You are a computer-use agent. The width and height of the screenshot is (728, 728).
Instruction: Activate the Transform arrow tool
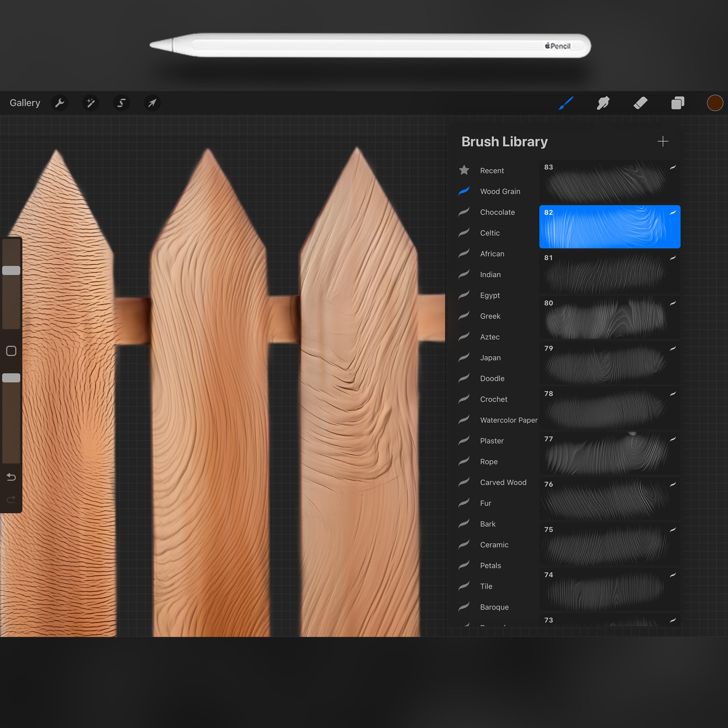tap(152, 103)
